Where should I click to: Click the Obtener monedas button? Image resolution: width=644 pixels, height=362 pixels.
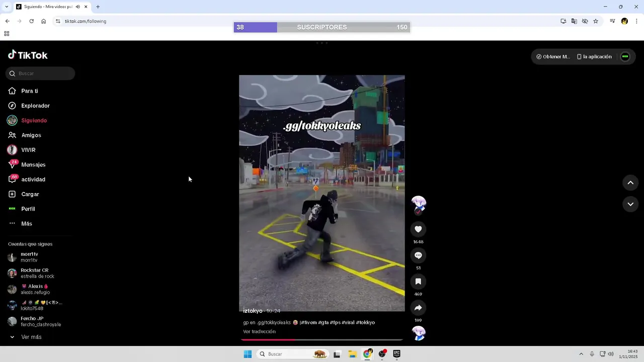click(553, 57)
